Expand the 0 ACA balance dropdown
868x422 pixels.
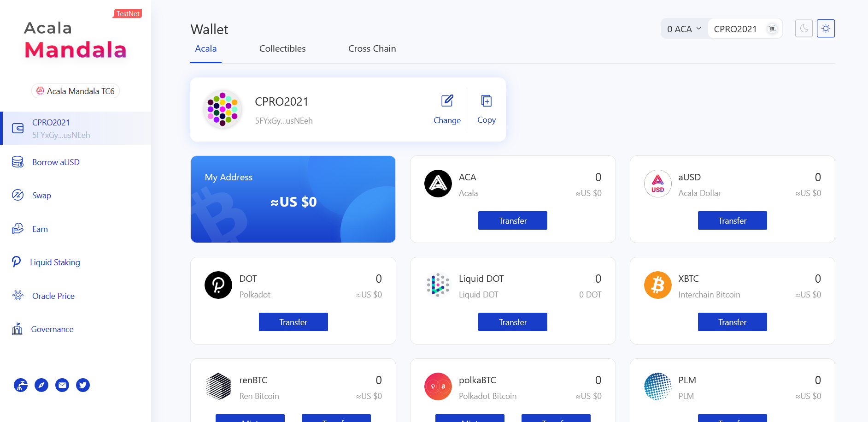click(684, 29)
